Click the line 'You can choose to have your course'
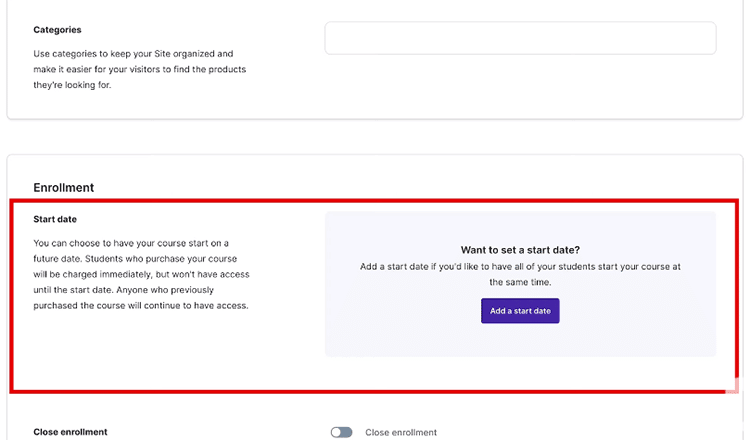This screenshot has width=750, height=440. (131, 243)
